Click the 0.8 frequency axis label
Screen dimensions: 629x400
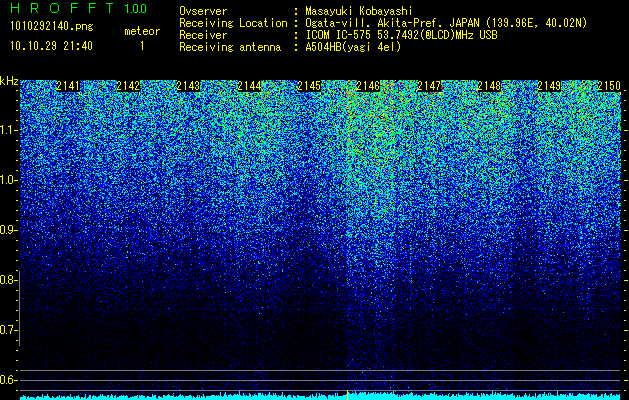click(7, 280)
